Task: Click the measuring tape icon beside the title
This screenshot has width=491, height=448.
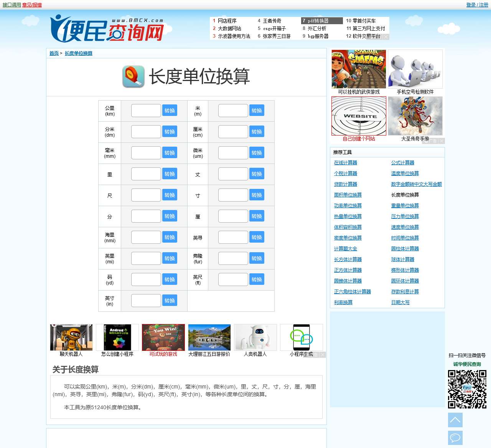Action: (x=133, y=76)
